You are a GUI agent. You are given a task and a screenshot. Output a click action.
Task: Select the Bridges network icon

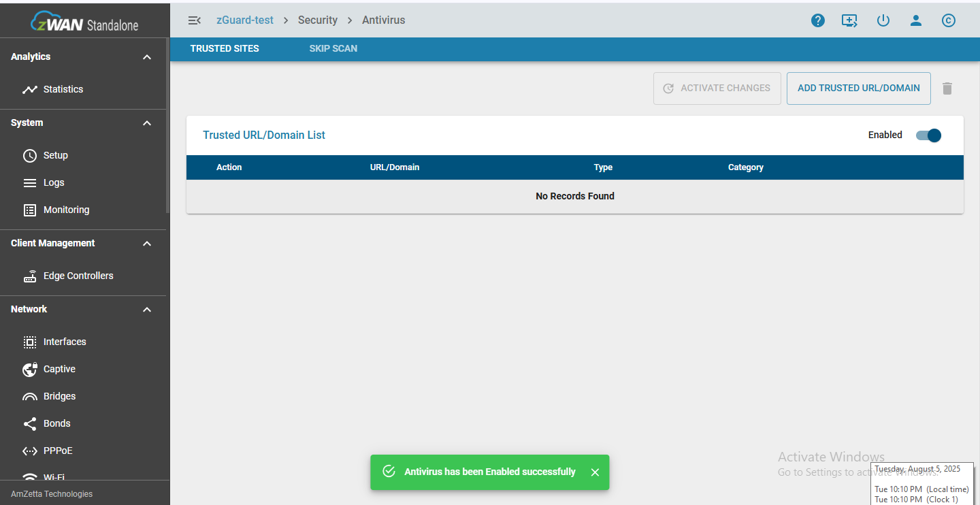pos(30,395)
